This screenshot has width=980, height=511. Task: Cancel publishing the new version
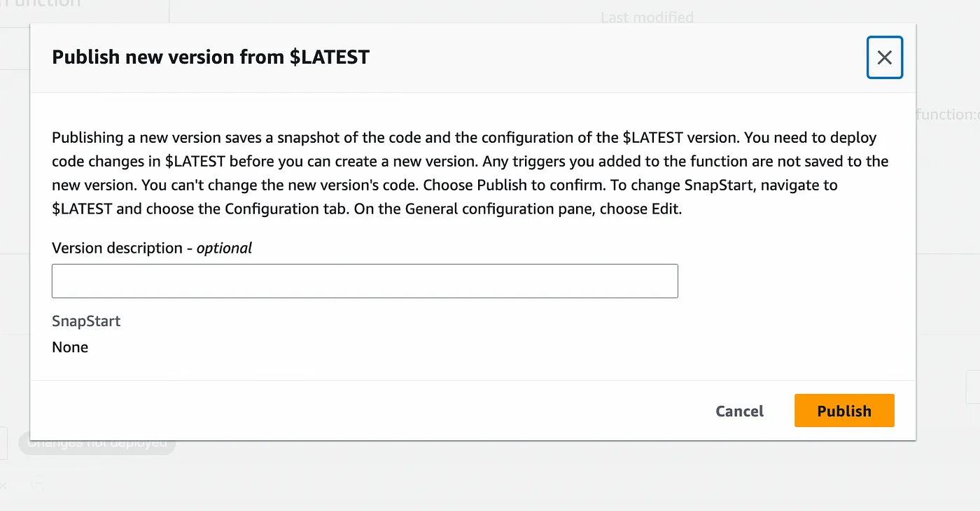click(x=739, y=411)
